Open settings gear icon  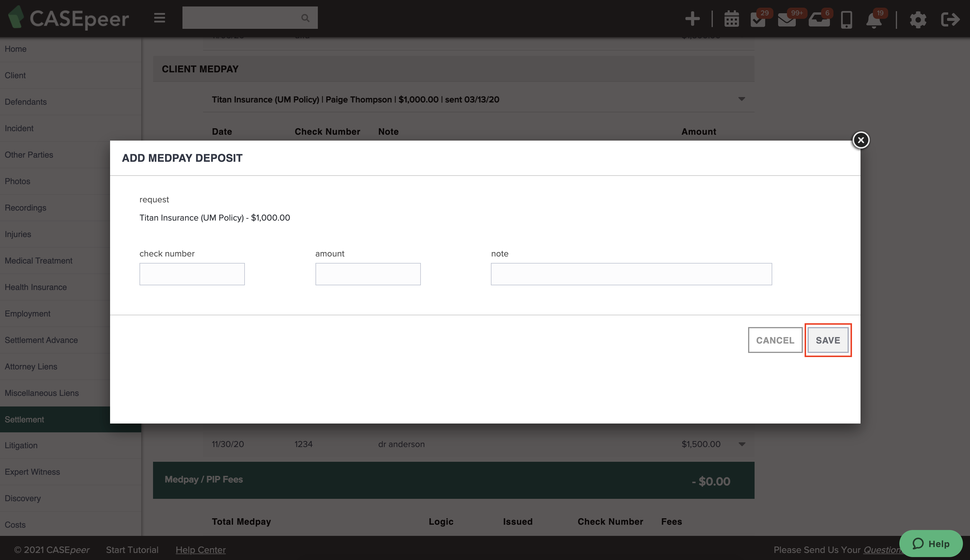pyautogui.click(x=918, y=19)
